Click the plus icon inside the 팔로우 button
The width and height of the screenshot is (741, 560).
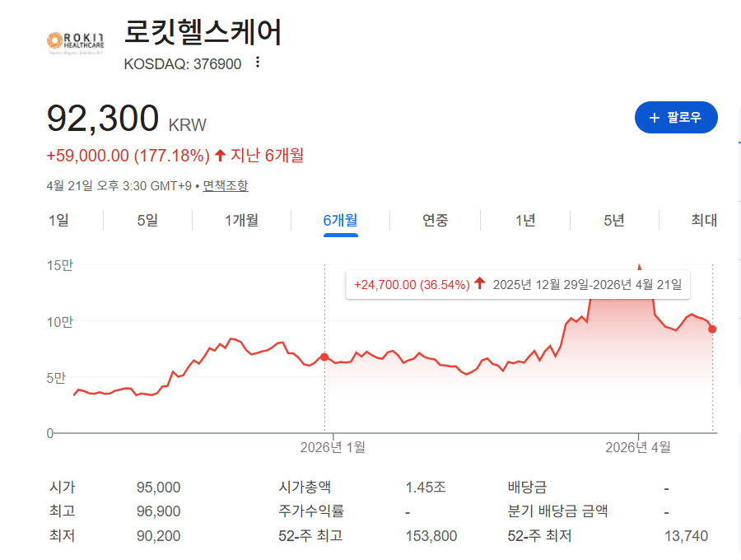655,117
